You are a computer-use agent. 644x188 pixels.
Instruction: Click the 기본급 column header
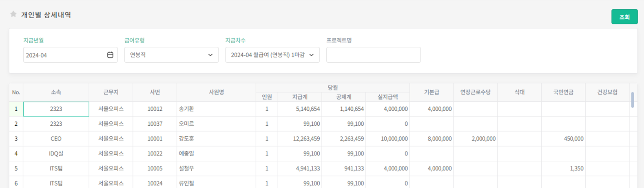click(x=432, y=92)
